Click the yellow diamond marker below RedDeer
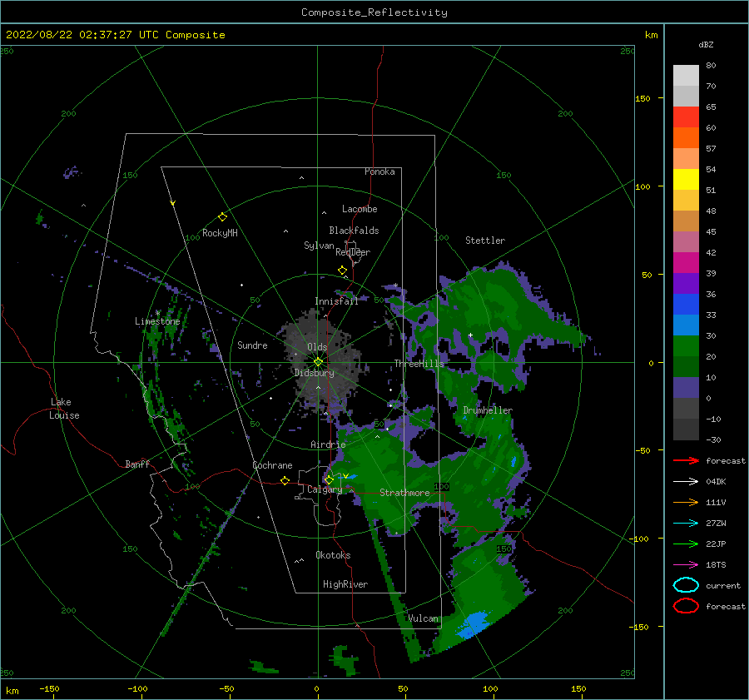Screen dimensions: 749x700 [342, 271]
